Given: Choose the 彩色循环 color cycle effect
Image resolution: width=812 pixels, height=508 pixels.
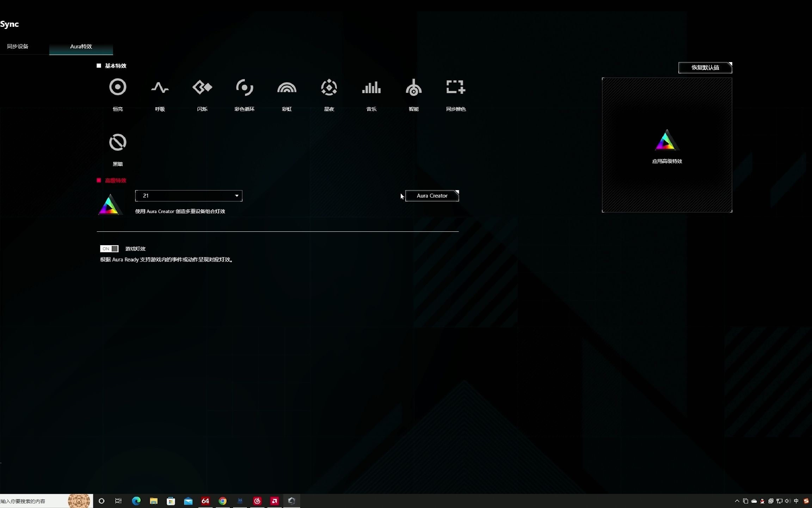Looking at the screenshot, I should click(x=245, y=87).
